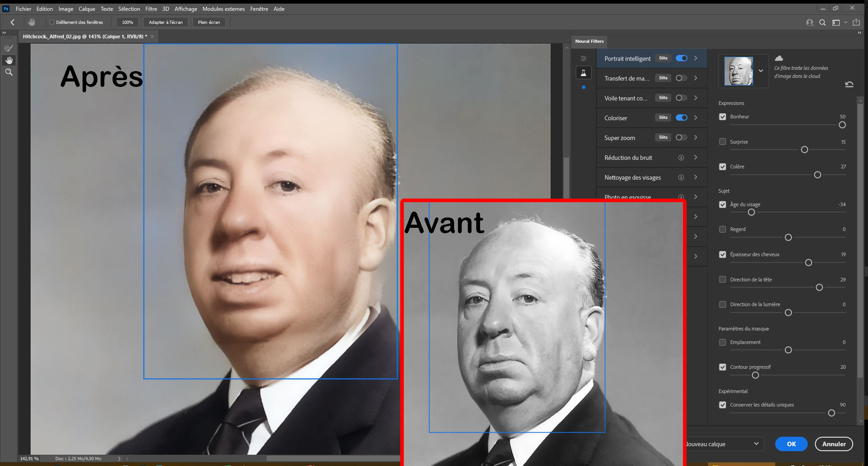Screen dimensions: 868x466
Task: Open the search magnifier icon at top right
Action: (822, 23)
